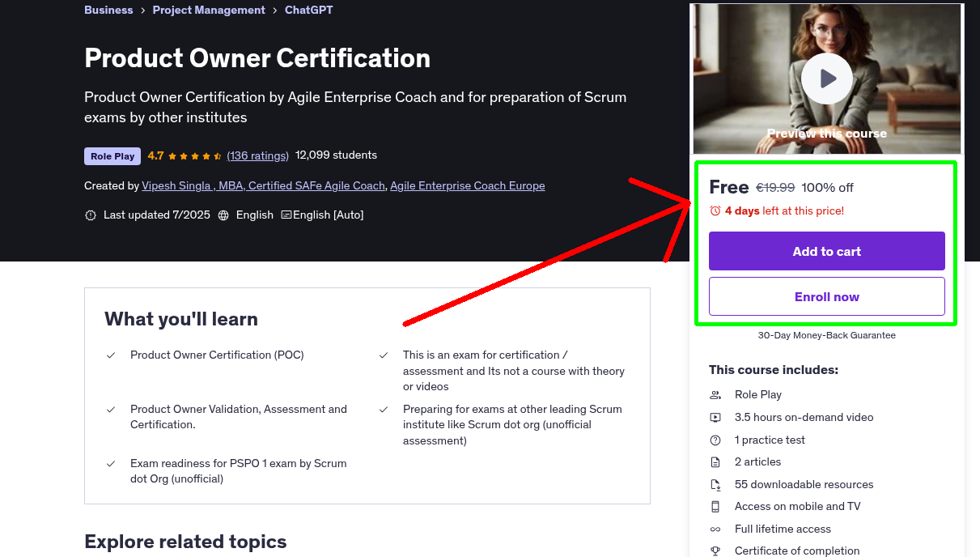Click checkmark beside 'Preparing for exams' item
Screen dimensions: 980x557
click(x=384, y=410)
